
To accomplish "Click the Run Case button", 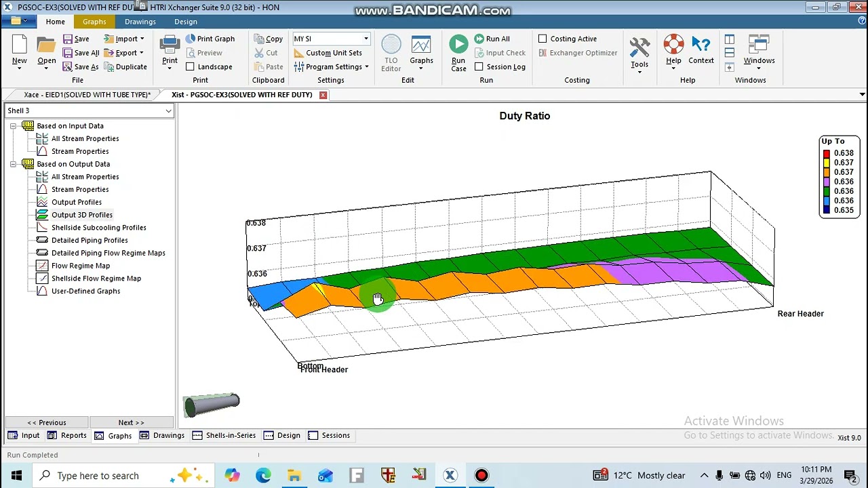I will coord(458,53).
